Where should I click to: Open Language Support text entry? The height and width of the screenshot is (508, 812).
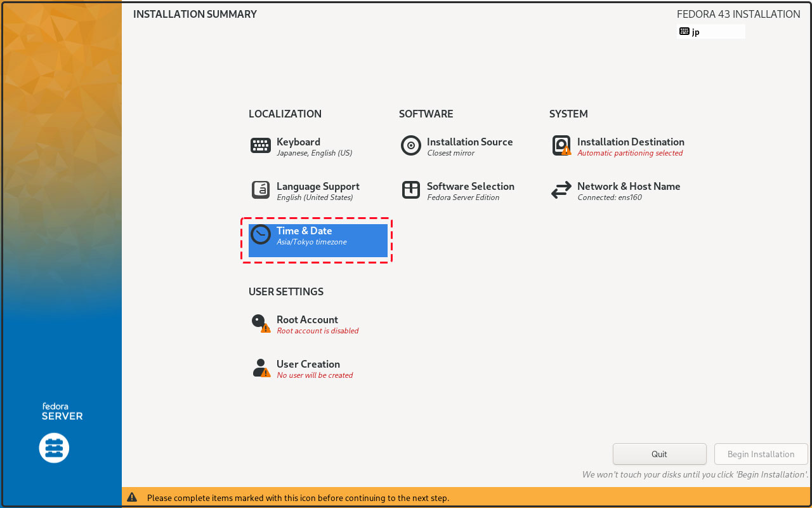click(x=318, y=187)
